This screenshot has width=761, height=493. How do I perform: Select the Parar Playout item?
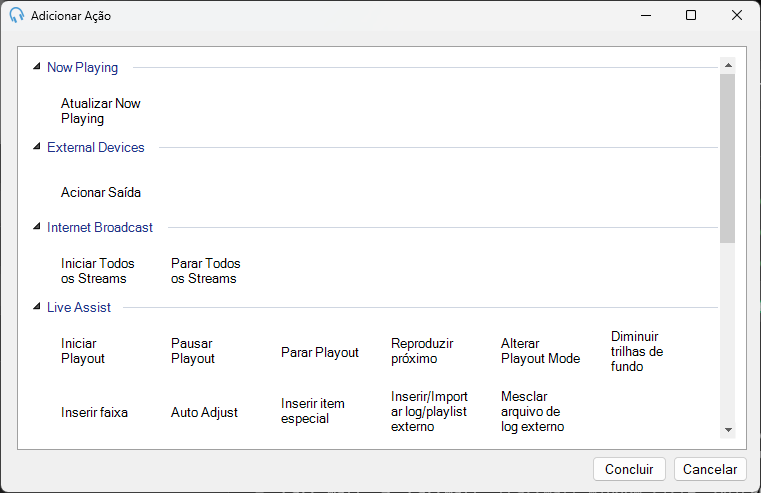[x=320, y=353]
